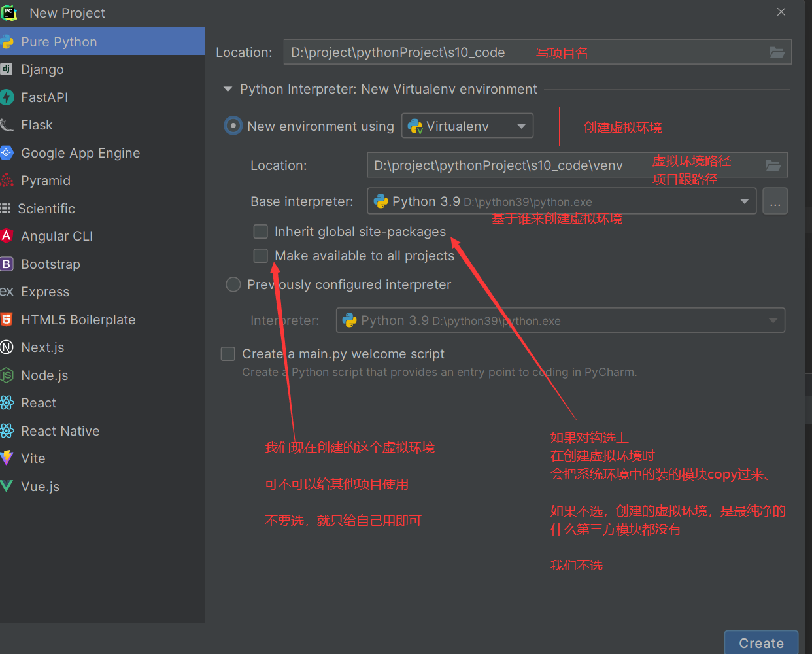Viewport: 812px width, 654px height.
Task: Click the Vue.js V icon
Action: click(7, 487)
